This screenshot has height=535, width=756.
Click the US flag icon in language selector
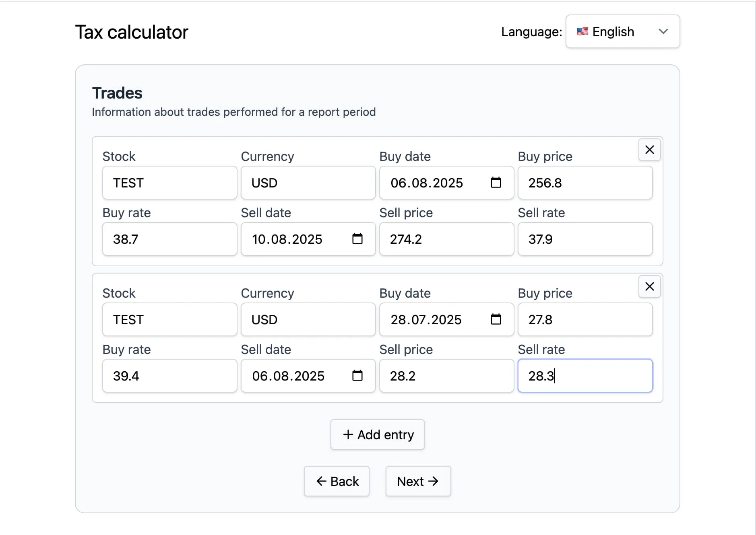pos(582,31)
